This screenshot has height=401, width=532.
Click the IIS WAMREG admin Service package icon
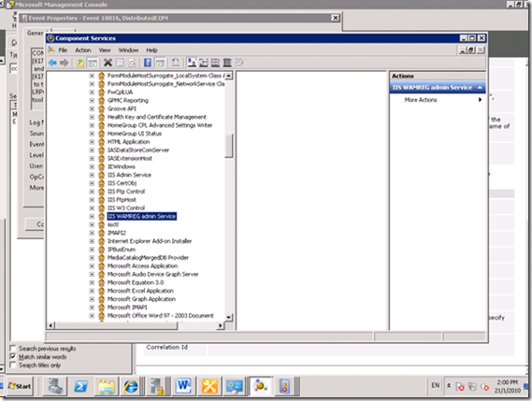click(x=101, y=216)
